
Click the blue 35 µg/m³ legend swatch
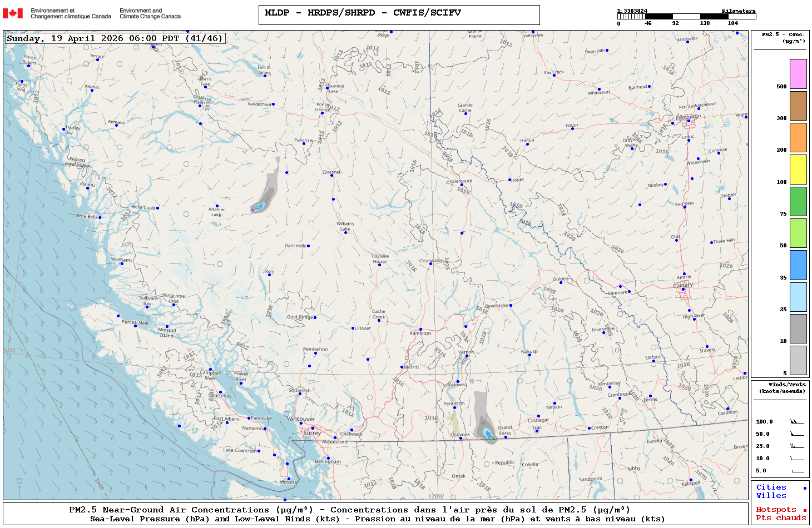pos(798,265)
